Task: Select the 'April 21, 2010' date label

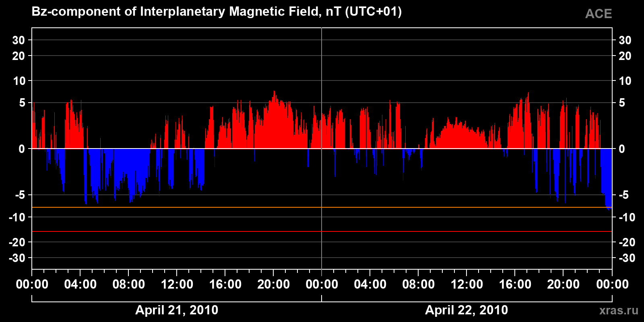Action: (177, 310)
